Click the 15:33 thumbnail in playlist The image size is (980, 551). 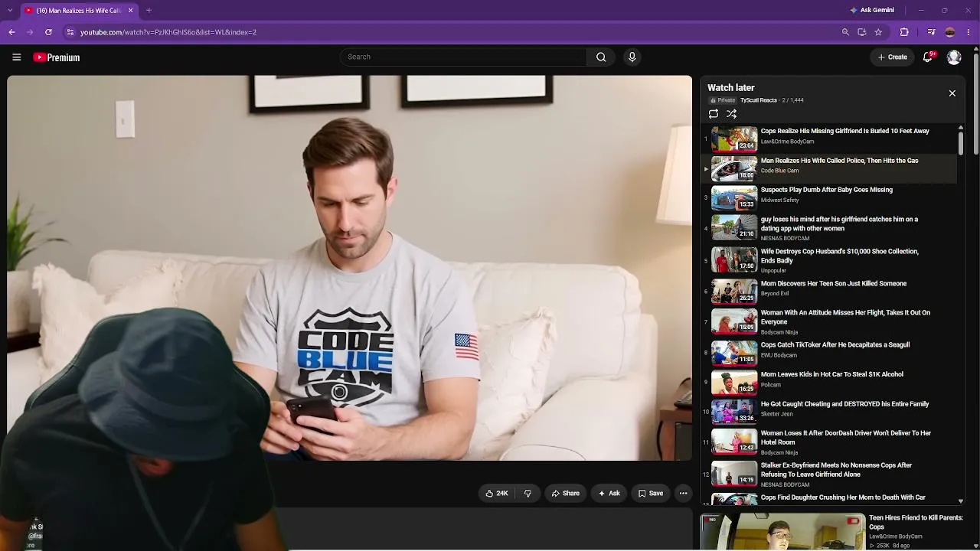(x=734, y=198)
